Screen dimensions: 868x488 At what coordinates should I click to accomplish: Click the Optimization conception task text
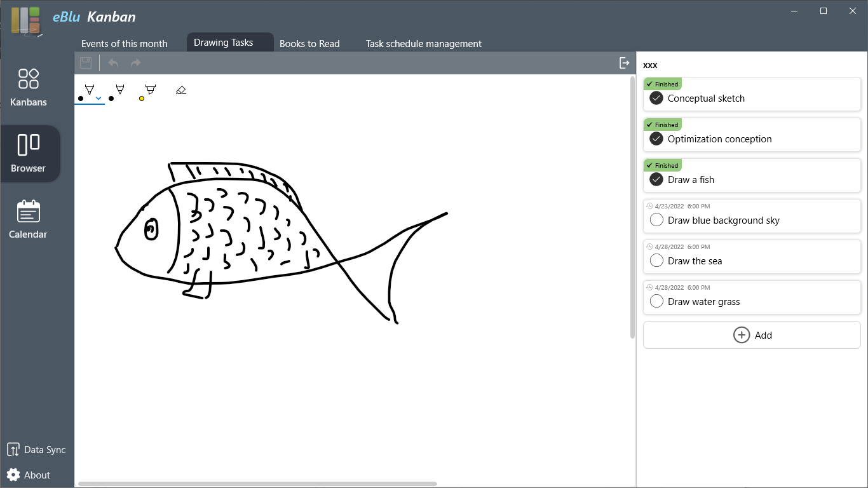719,139
